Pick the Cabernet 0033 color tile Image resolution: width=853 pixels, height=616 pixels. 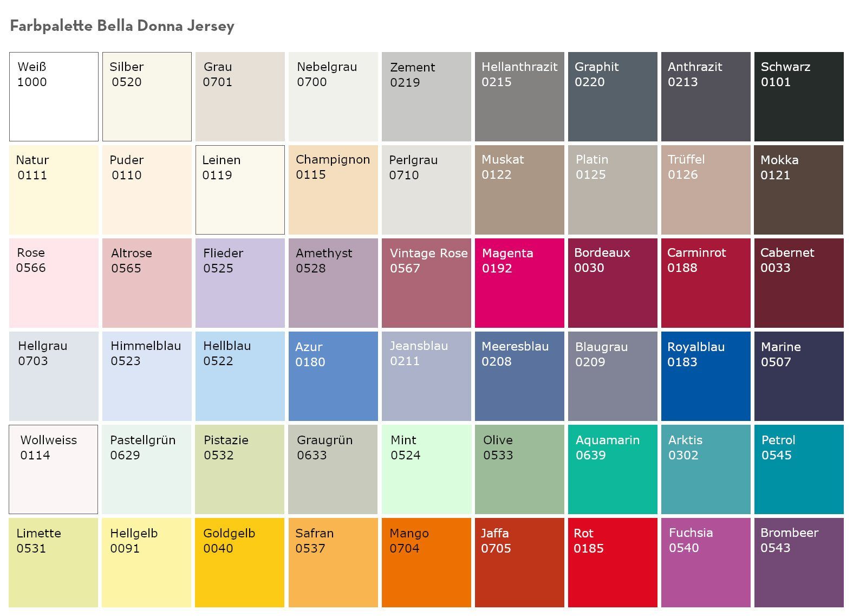tap(798, 283)
